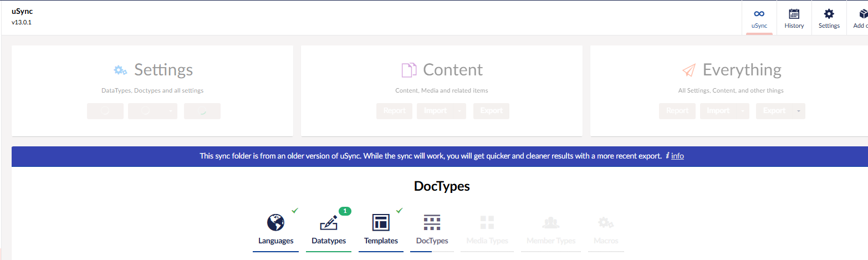Click the Settings card heading text
Screen dimensions: 868x260
pyautogui.click(x=164, y=70)
